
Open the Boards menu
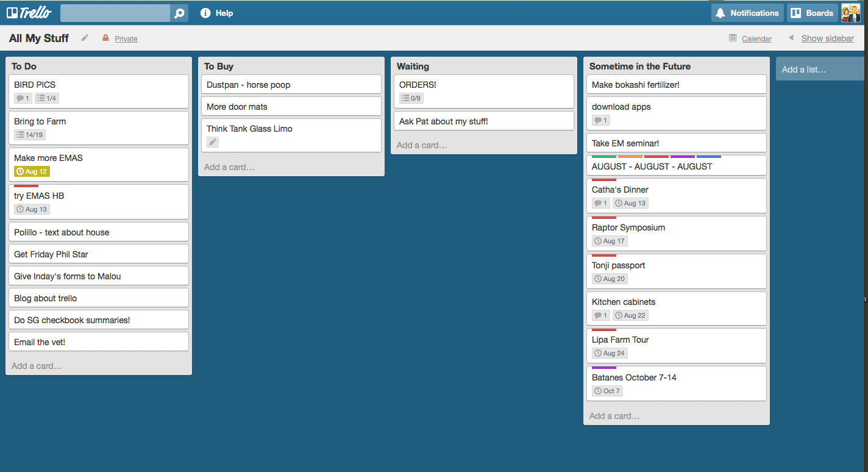tap(812, 13)
